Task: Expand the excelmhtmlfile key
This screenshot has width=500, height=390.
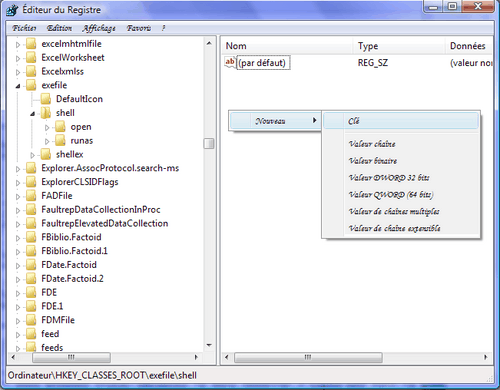Action: tap(18, 44)
